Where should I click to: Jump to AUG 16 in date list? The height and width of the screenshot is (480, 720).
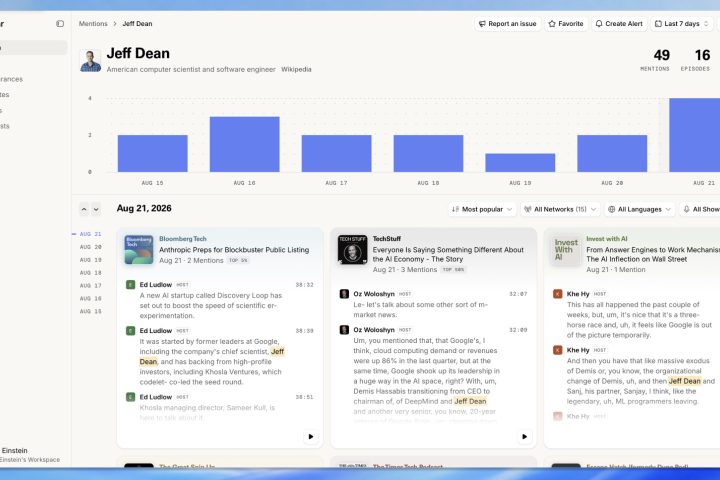[90, 299]
